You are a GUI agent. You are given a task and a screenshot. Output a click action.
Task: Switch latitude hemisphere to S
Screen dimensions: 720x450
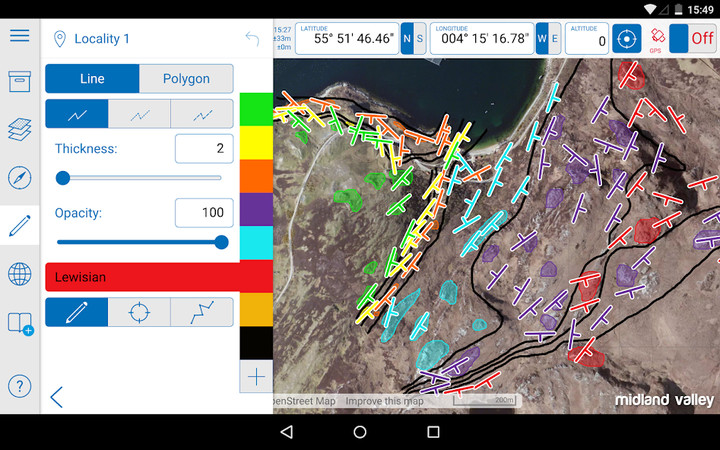click(x=420, y=39)
